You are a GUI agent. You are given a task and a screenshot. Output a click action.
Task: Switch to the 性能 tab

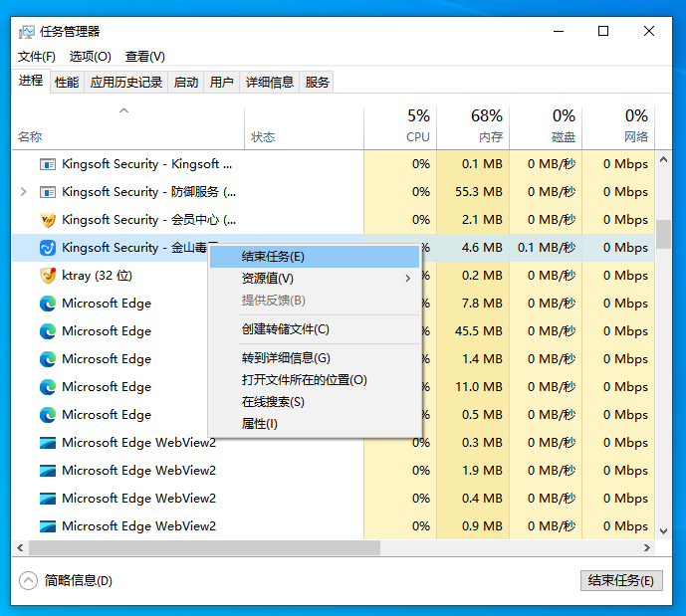click(x=67, y=83)
